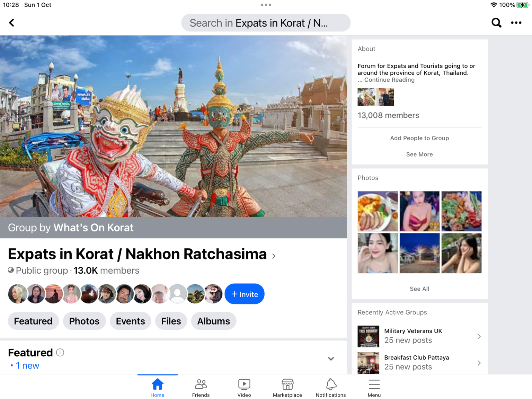Tap See All under Photos

(x=419, y=289)
